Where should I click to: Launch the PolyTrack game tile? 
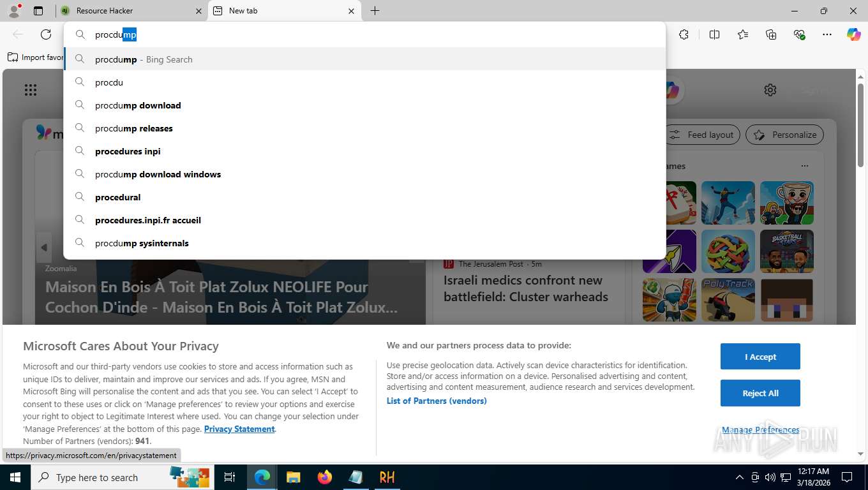click(728, 300)
